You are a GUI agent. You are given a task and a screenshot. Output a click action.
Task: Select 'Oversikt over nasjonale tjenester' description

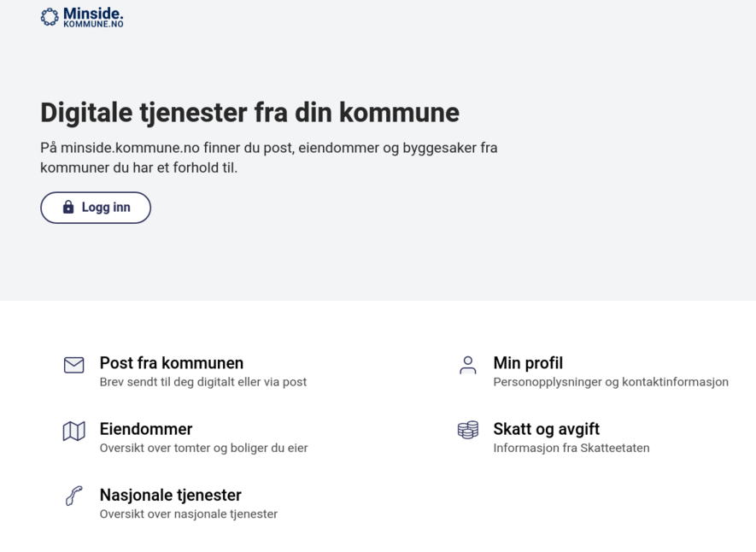[189, 514]
